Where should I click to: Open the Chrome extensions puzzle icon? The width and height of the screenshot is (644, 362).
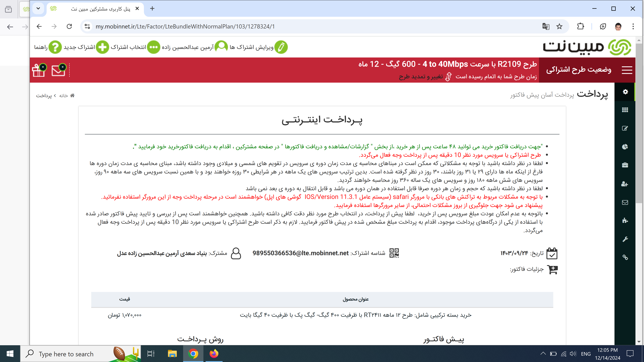(x=580, y=26)
